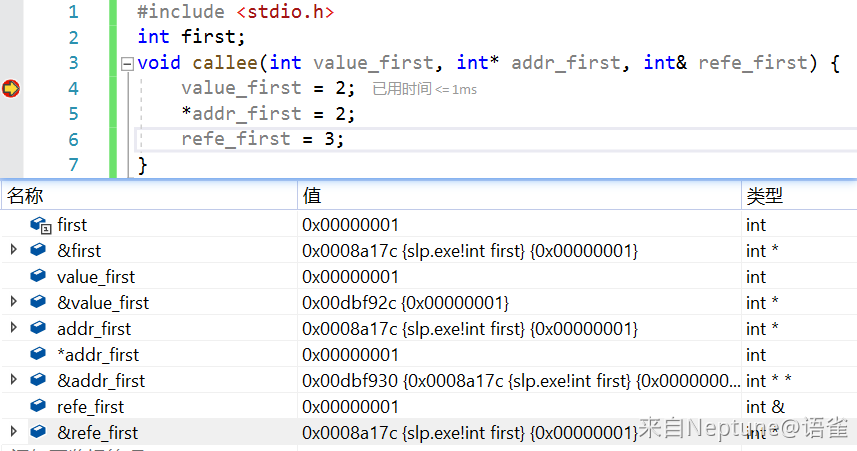The image size is (857, 451).
Task: Sort by the 值 column header
Action: 519,196
